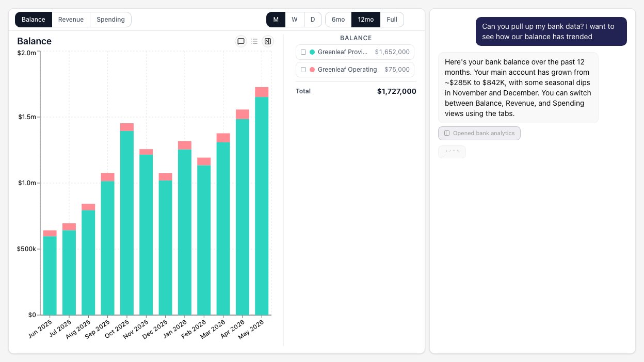Image resolution: width=644 pixels, height=362 pixels.
Task: Click the Oct 2025 bar in chart
Action: [127, 219]
